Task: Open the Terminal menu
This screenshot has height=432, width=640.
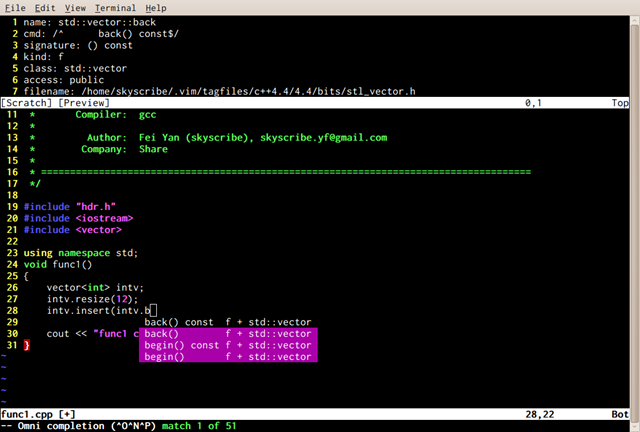Action: click(x=116, y=8)
